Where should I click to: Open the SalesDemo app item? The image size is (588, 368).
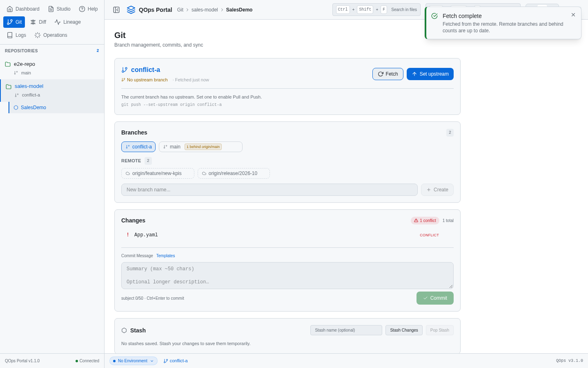56,108
